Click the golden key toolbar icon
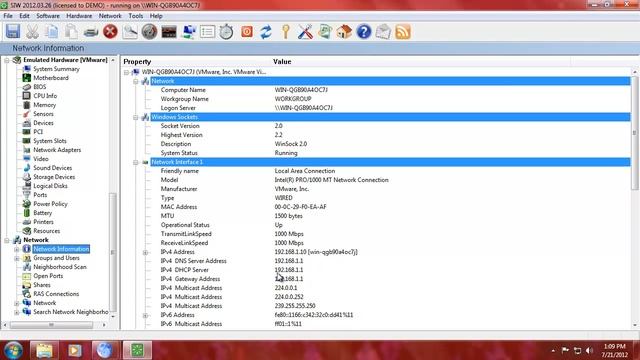The width and height of the screenshot is (640, 360). [x=286, y=31]
